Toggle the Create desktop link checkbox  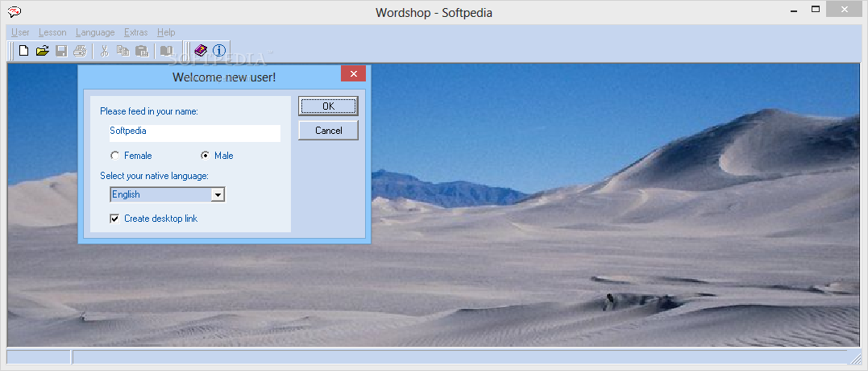coord(114,219)
